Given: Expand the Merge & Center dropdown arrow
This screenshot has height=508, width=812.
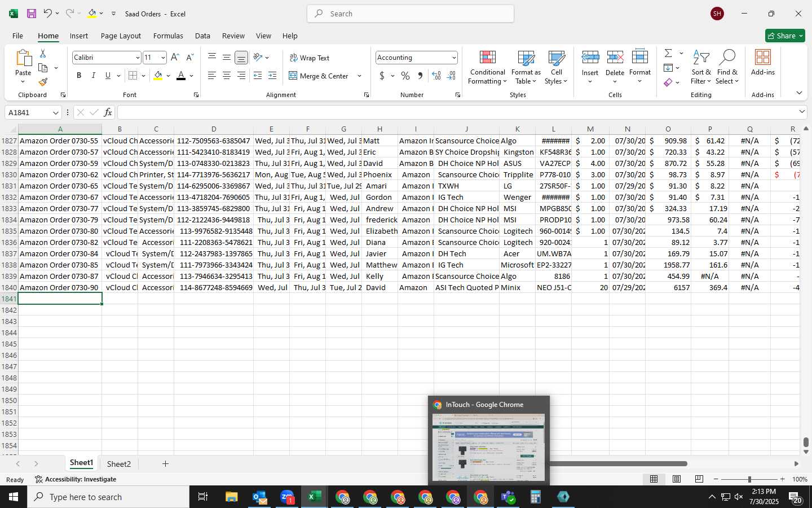Looking at the screenshot, I should (x=359, y=76).
